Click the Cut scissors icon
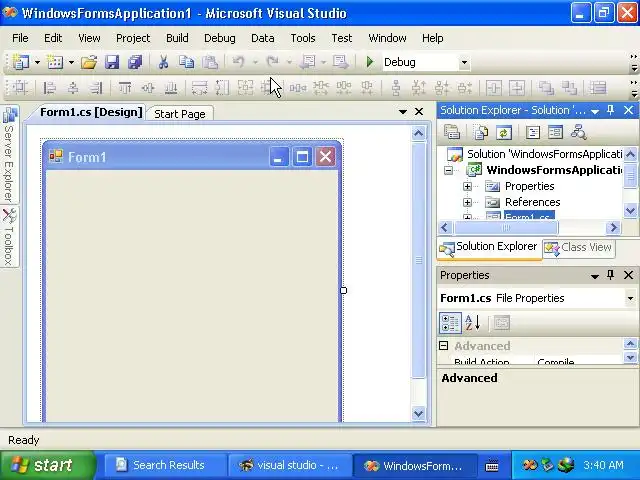 tap(163, 62)
